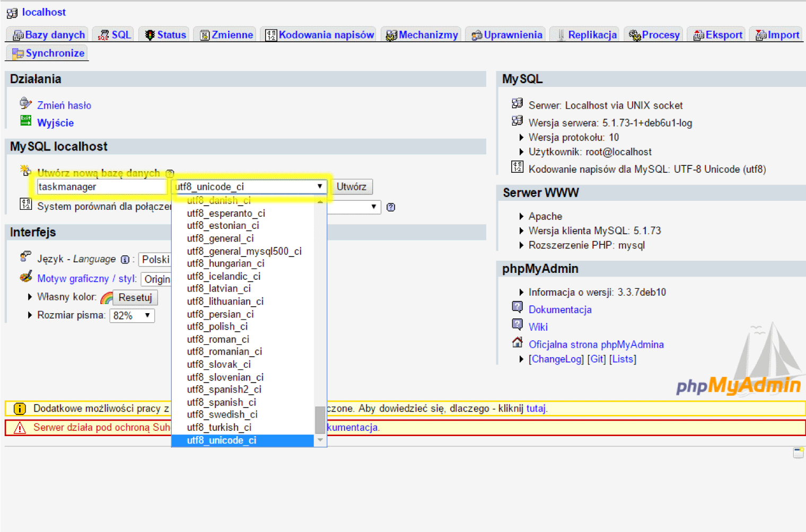Viewport: 806px width, 532px height.
Task: Click Motyw graficzny / styl link
Action: tap(87, 279)
